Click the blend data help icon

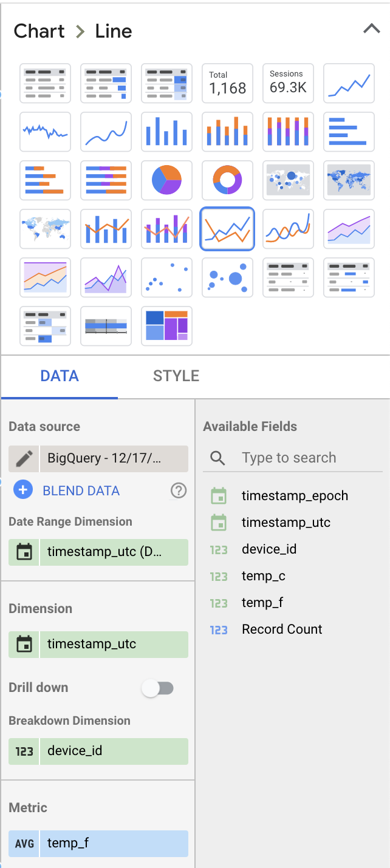coord(179,490)
